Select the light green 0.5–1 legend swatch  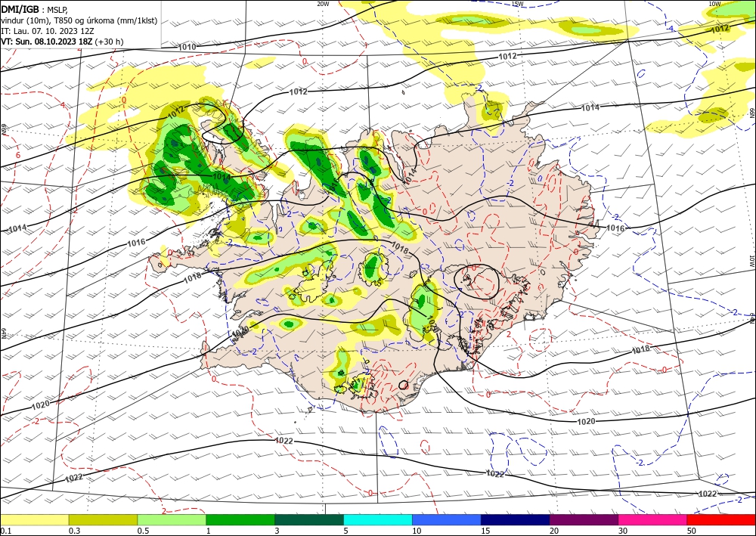pos(172,519)
